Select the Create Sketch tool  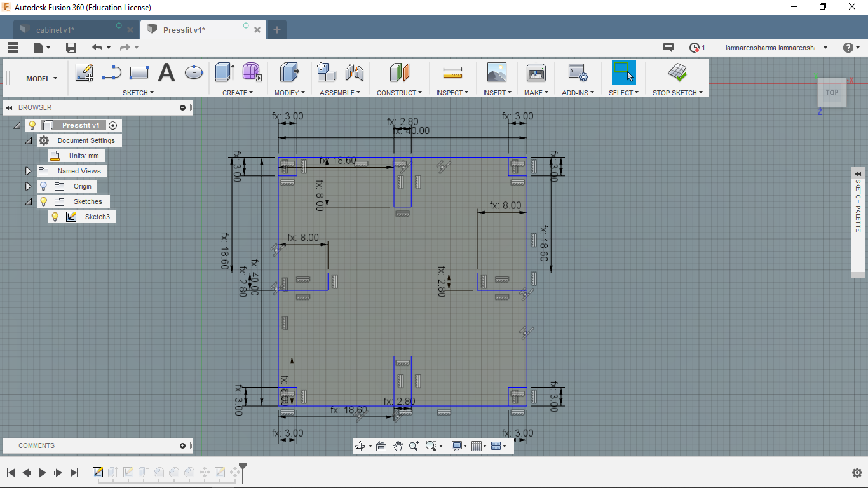85,72
